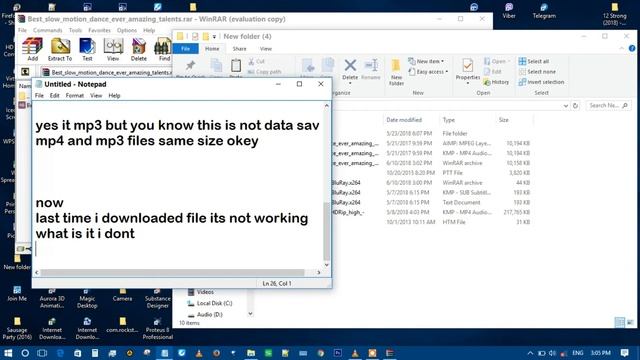
Task: Select the WinRAR archive row sized 10,158 KB
Action: tap(432, 163)
